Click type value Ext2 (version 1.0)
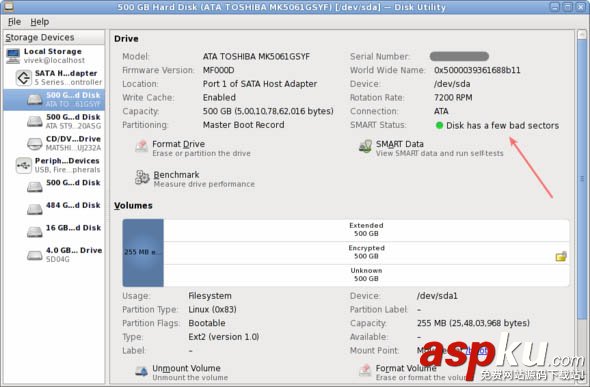 224,337
